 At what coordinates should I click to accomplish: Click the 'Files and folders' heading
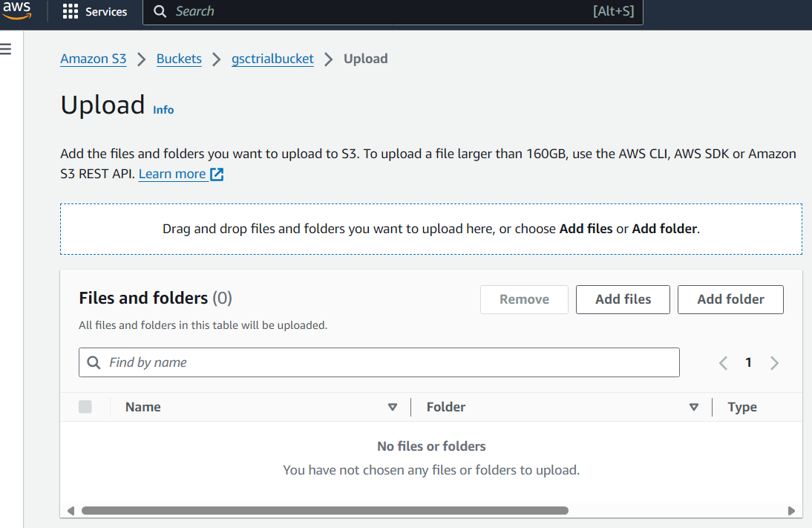pyautogui.click(x=143, y=298)
